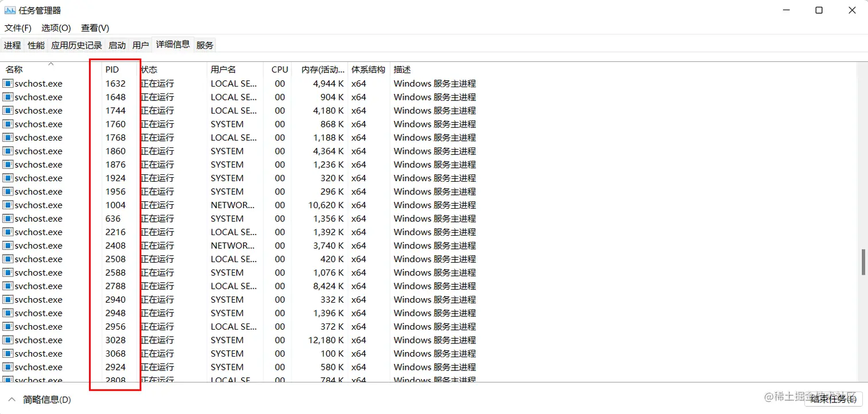Click the svchost.exe icon in the PID 636 row
Screen dimensions: 868x414
point(8,218)
